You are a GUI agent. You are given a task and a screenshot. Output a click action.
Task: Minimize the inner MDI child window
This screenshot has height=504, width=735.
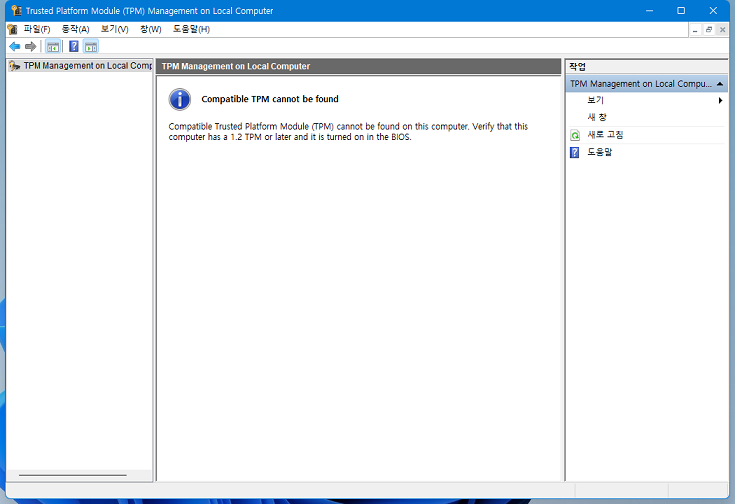(695, 30)
